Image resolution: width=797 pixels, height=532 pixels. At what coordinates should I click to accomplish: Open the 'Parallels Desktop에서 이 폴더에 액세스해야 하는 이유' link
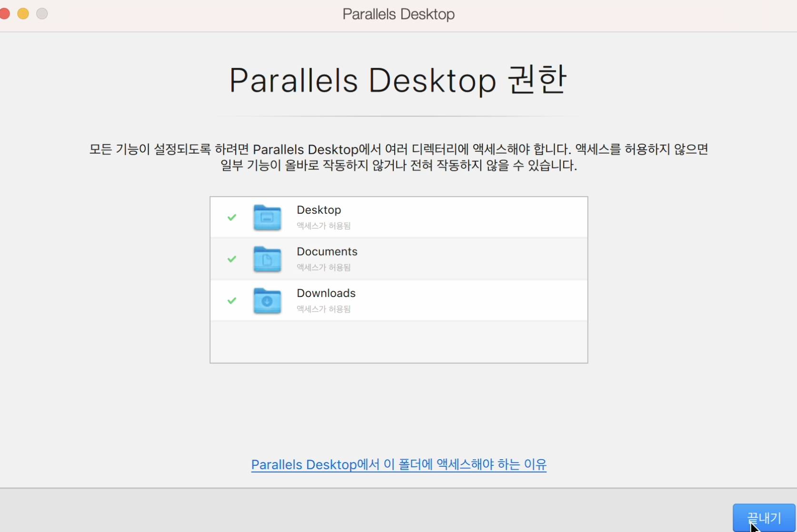coord(399,464)
